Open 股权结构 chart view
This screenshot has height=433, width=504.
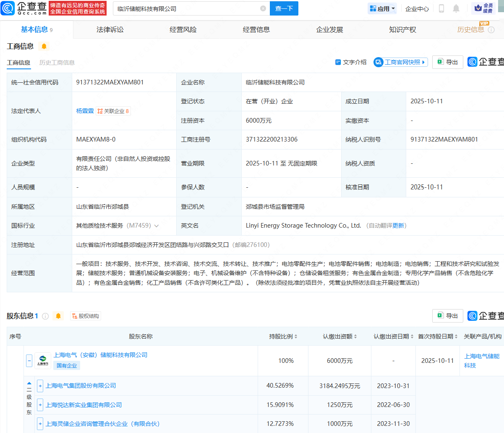click(86, 316)
